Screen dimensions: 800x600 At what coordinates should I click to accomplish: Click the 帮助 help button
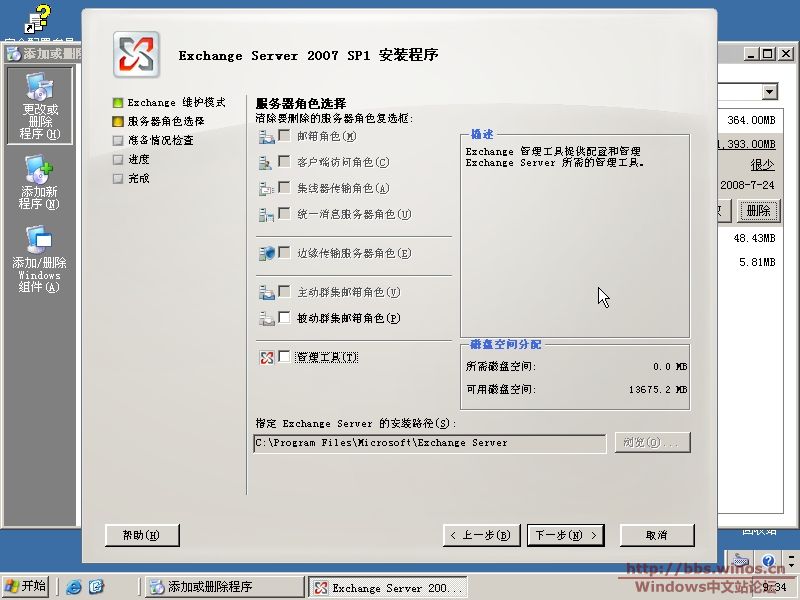[x=141, y=535]
